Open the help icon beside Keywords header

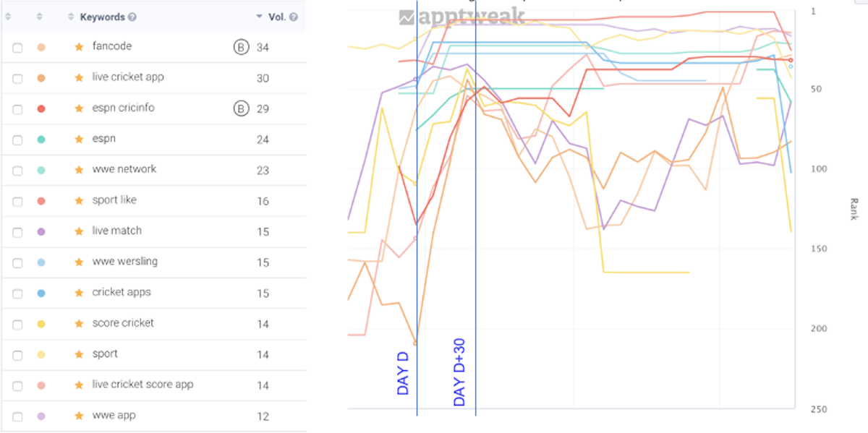tap(132, 17)
